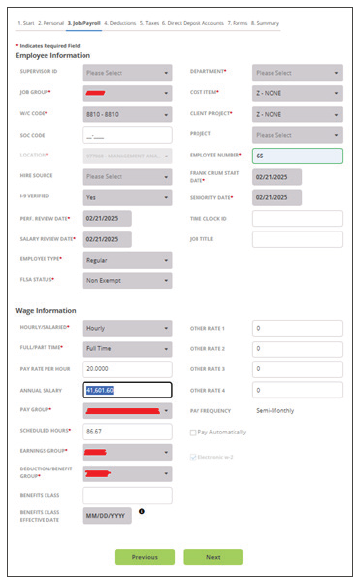Screen dimensions: 361x582
Task: Open the Earnings Group dropdown
Action: (127, 452)
